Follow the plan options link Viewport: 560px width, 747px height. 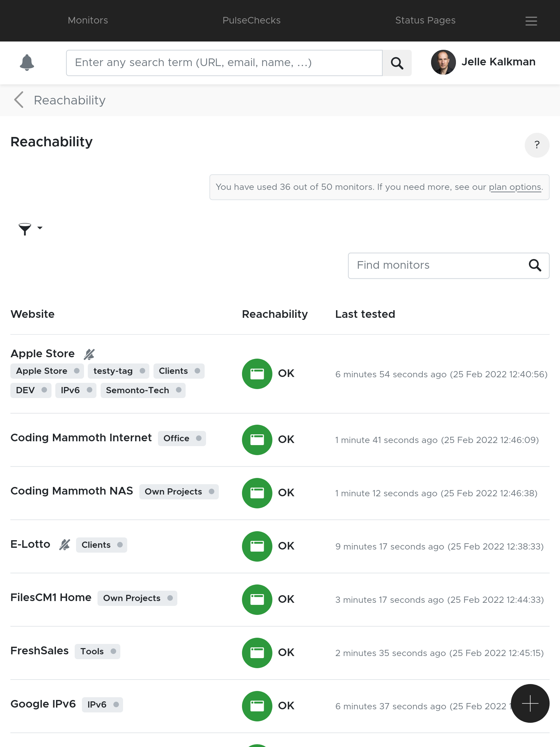(515, 187)
